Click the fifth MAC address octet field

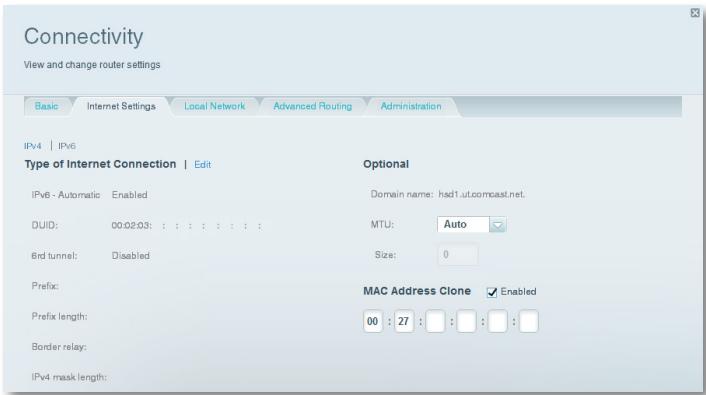[x=498, y=322]
